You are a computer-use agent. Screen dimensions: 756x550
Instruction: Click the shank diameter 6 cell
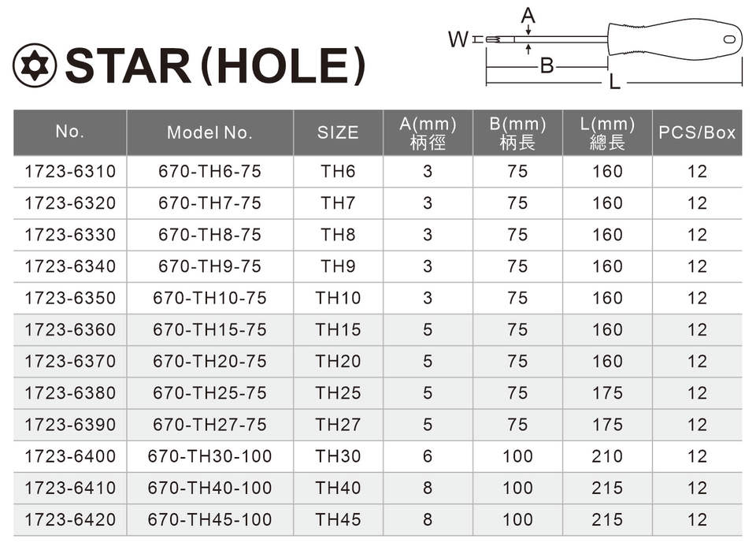click(x=428, y=456)
